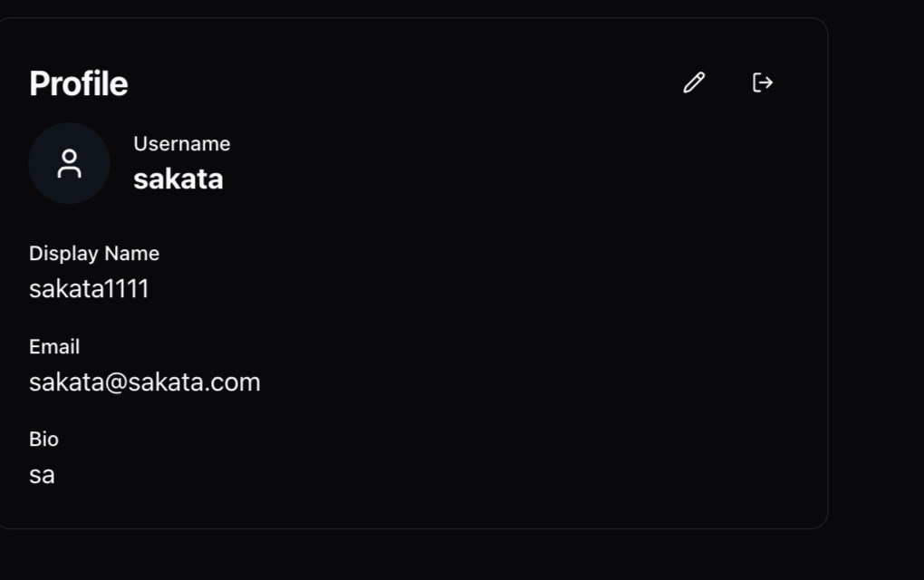Click the sign-out door icon
This screenshot has width=924, height=580.
(763, 82)
